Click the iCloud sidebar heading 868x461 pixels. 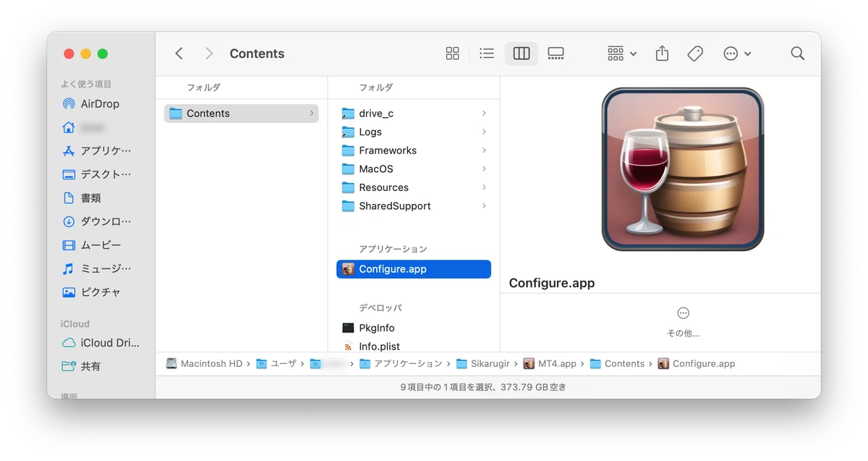[x=75, y=324]
